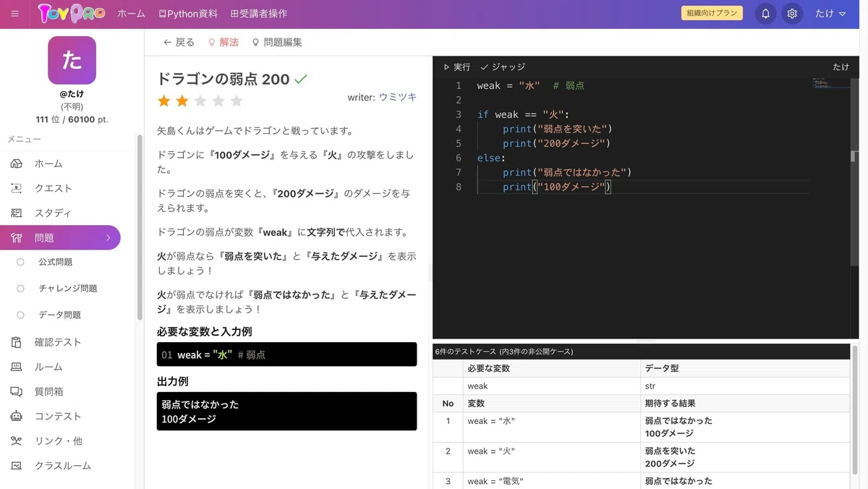Click 問題 icon in sidebar
Screen dimensions: 868x489
click(x=16, y=237)
